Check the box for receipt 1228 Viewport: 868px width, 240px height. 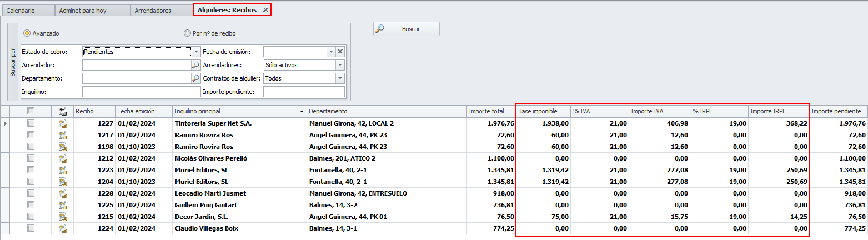(x=31, y=193)
